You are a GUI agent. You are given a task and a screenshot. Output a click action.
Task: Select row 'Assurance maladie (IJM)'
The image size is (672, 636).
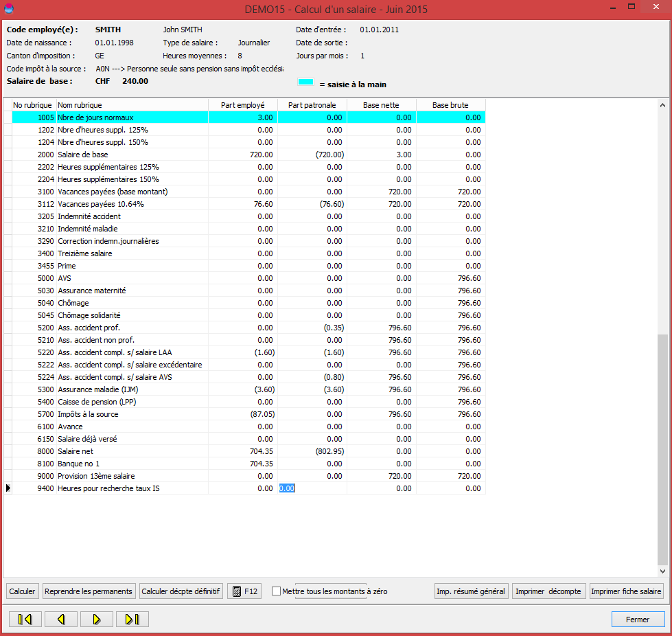pos(248,389)
